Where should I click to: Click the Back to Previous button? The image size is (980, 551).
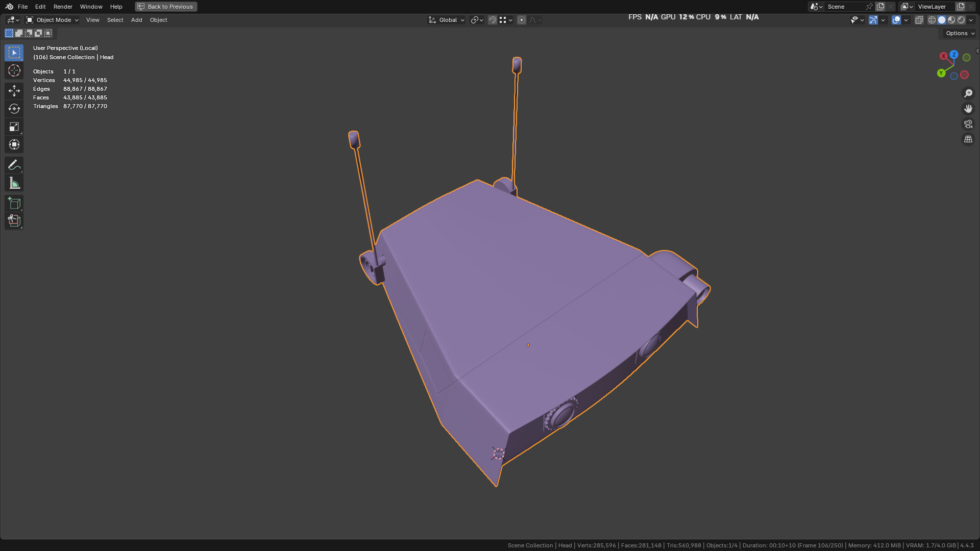166,7
